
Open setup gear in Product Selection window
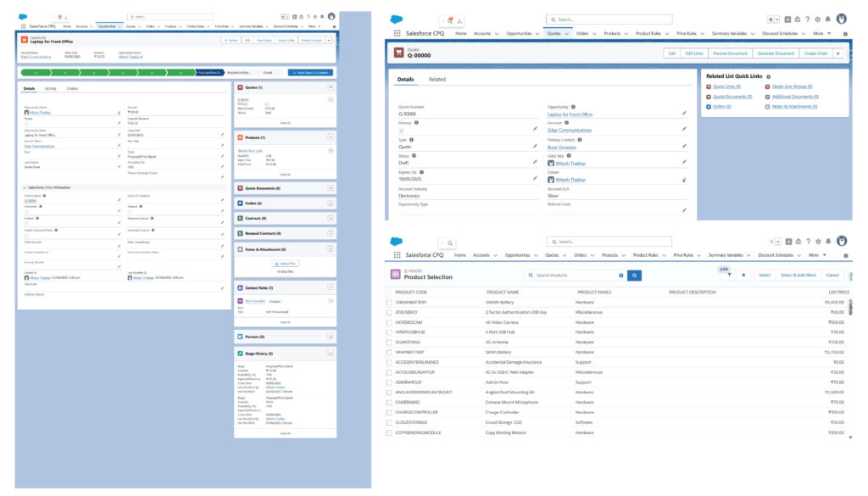point(818,242)
